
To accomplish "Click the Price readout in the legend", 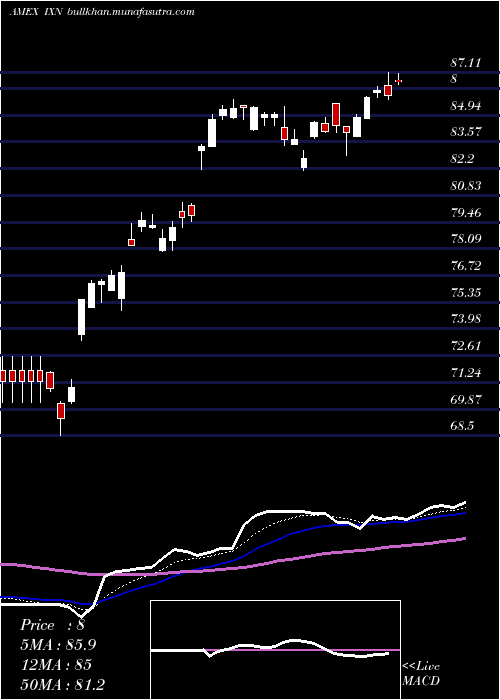I will [52, 625].
